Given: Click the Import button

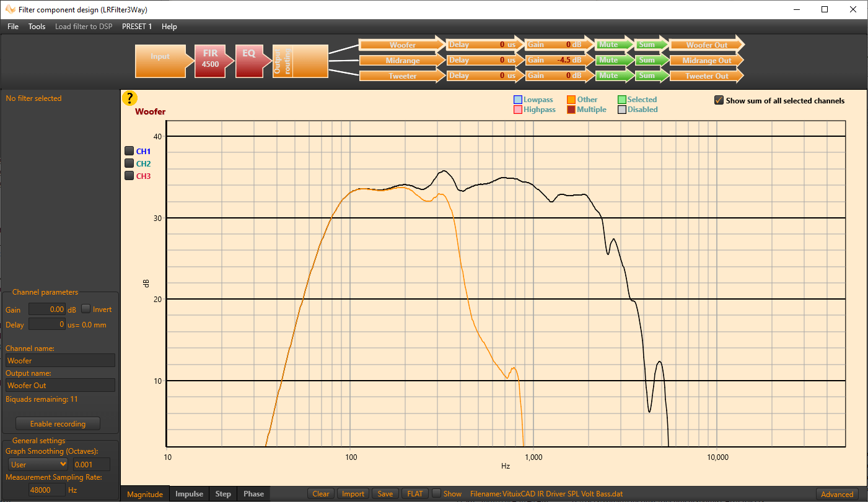Looking at the screenshot, I should 353,494.
